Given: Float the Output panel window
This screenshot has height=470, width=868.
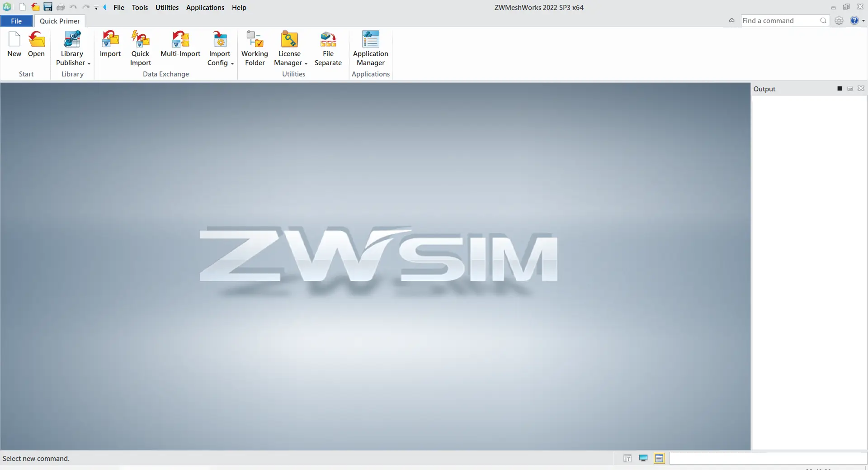Looking at the screenshot, I should 850,89.
